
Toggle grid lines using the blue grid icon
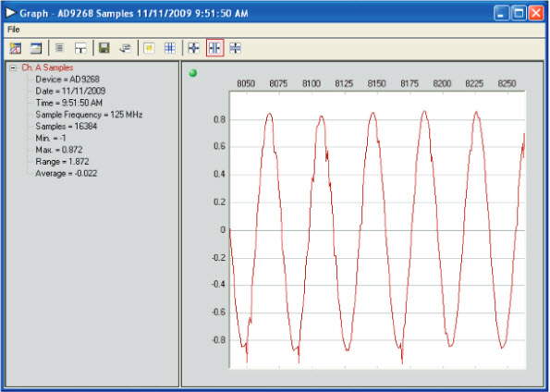170,48
